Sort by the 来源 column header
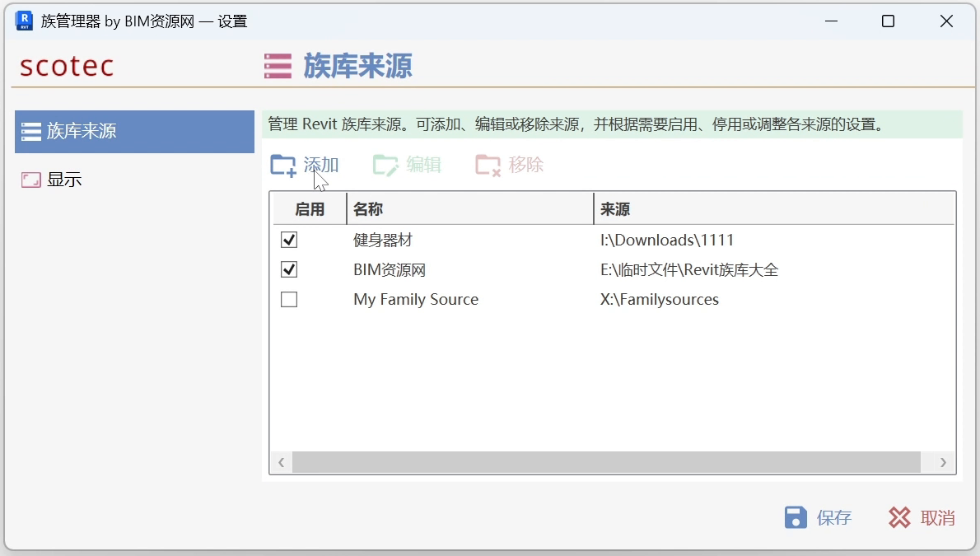The width and height of the screenshot is (980, 556). [774, 209]
